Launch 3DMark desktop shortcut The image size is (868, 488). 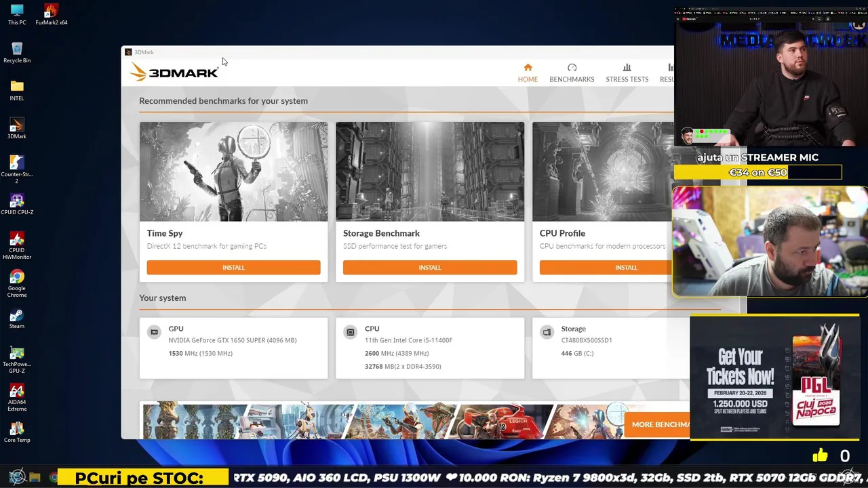click(17, 129)
